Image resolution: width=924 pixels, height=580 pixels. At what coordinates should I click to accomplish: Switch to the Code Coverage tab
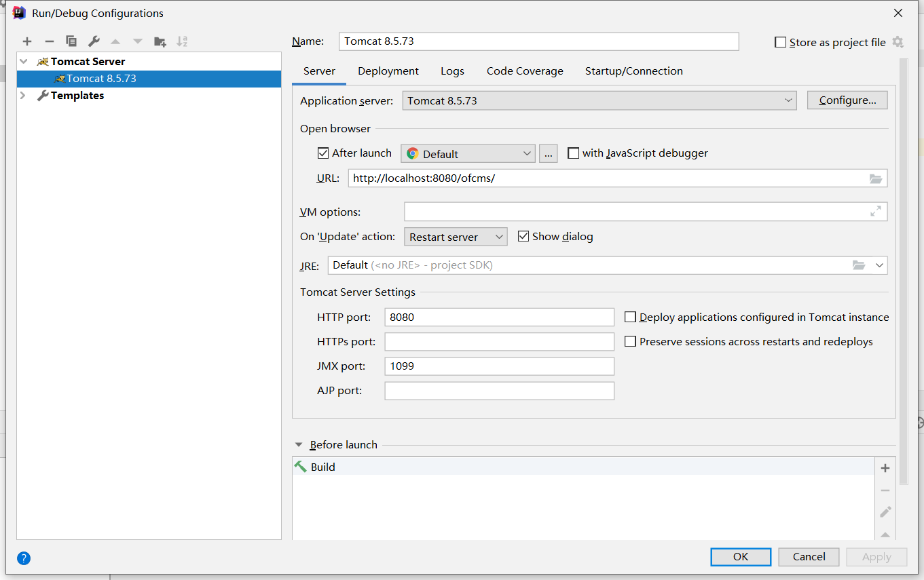pyautogui.click(x=525, y=71)
